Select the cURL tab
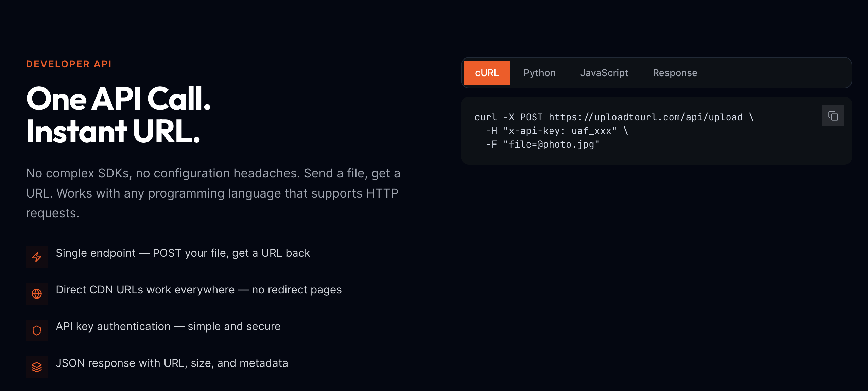Screen dimensions: 868x391 coord(487,72)
